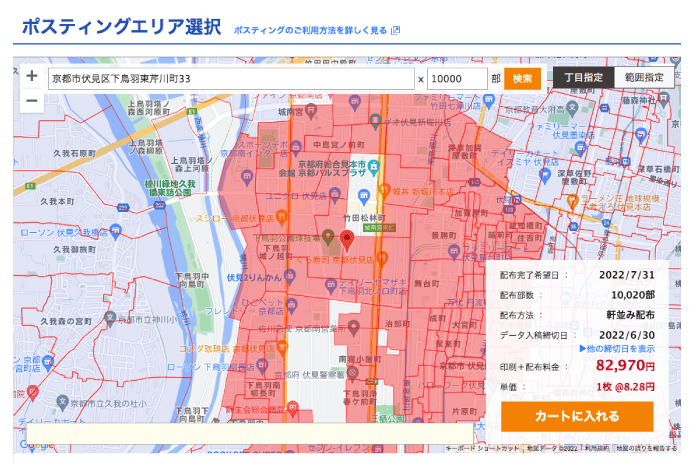Open ポスティングのご利用方法を詳しく見る link
The image size is (694, 466).
coord(310,31)
